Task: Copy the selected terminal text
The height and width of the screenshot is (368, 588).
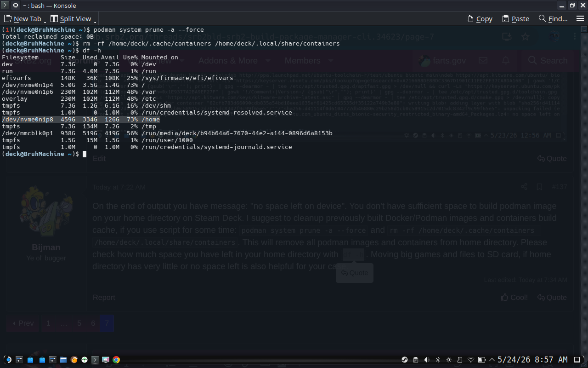Action: tap(479, 19)
